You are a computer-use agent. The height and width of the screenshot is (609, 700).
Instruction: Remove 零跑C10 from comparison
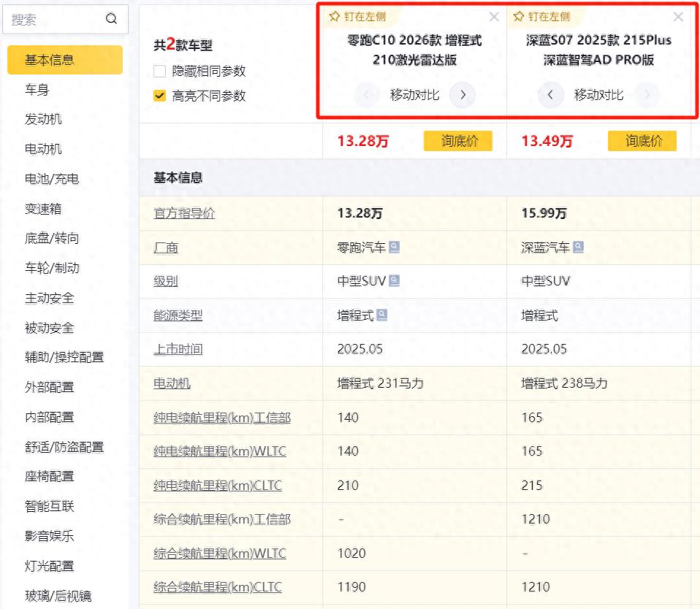pyautogui.click(x=494, y=17)
